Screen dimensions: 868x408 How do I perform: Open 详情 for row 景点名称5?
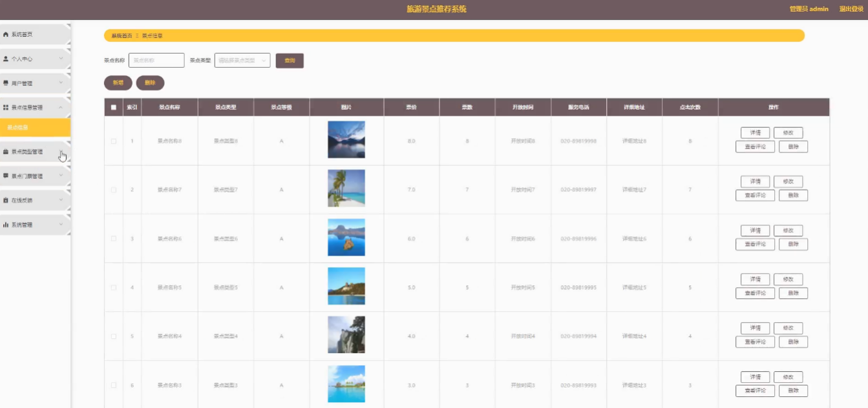tap(755, 280)
